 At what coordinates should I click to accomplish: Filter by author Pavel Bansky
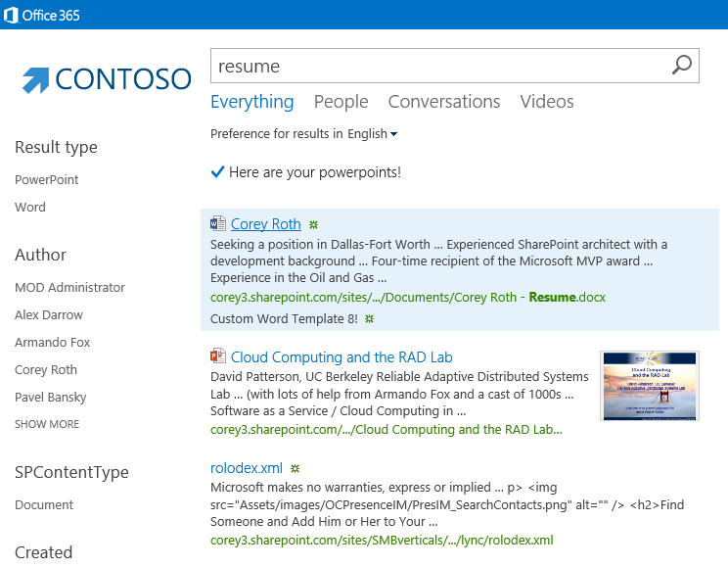pos(51,398)
